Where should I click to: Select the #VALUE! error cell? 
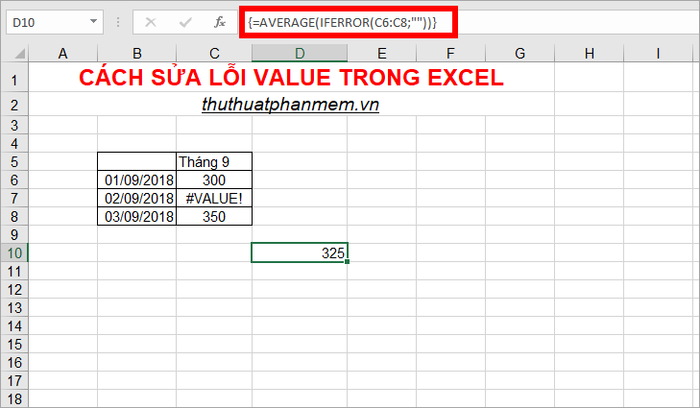point(214,198)
